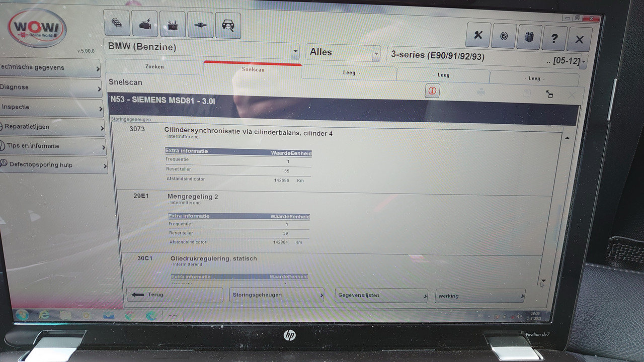Screen dimensions: 644x362
Task: Select the second Leeg tab
Action: click(443, 75)
